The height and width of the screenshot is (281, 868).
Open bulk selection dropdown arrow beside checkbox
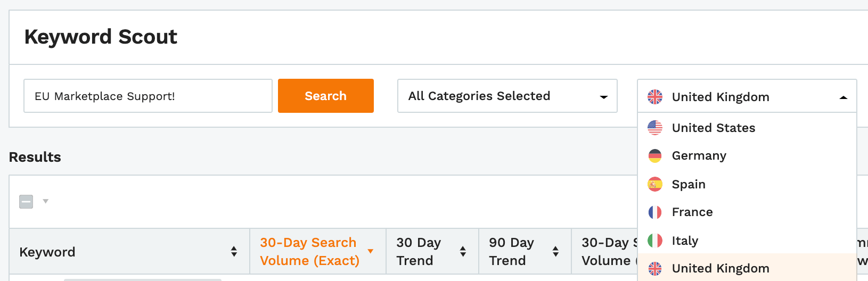tap(46, 201)
